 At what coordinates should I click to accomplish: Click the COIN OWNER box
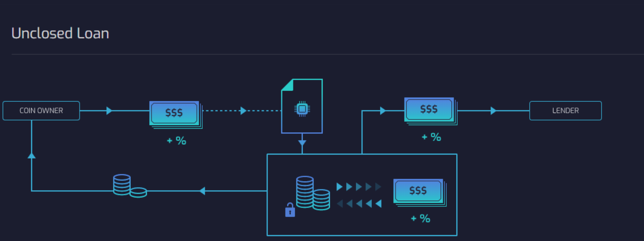tap(41, 111)
